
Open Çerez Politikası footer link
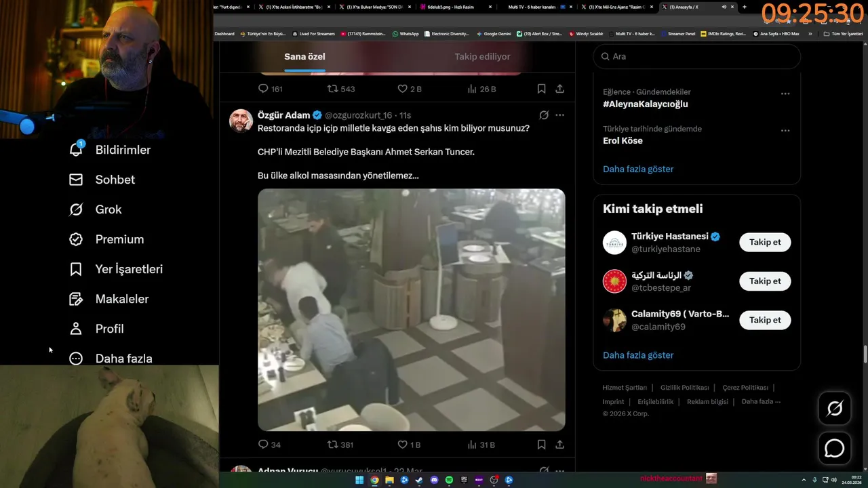coord(745,388)
